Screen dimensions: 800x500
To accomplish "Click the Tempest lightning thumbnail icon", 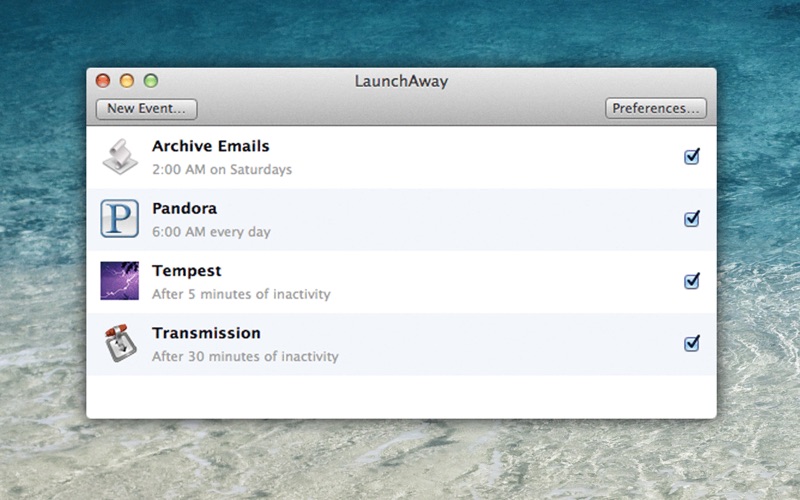I will 119,281.
